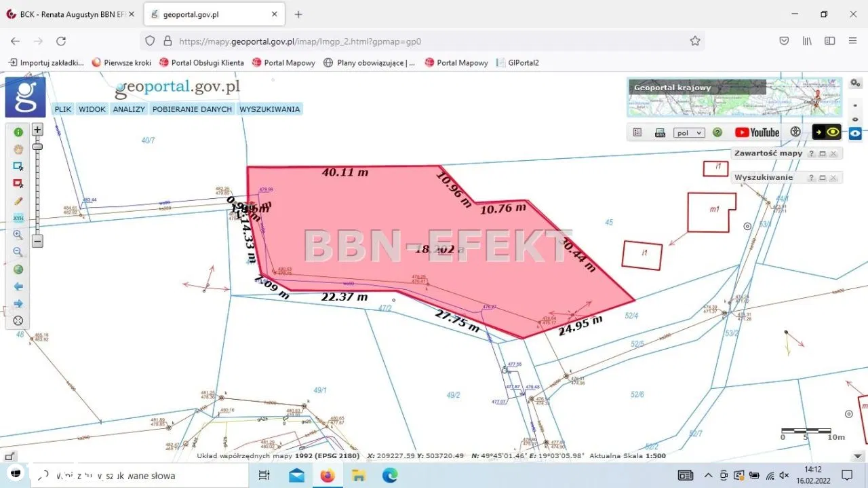Open the gears settings menu
868x488 pixels.
(x=855, y=83)
